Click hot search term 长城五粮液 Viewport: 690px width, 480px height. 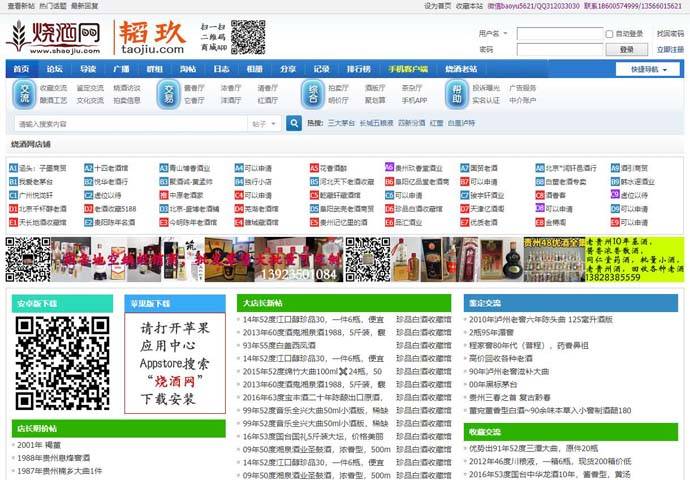pos(376,123)
